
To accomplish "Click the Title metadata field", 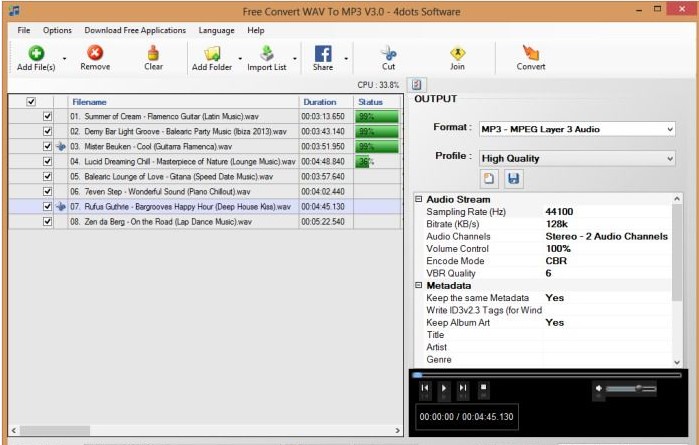I will (x=607, y=335).
